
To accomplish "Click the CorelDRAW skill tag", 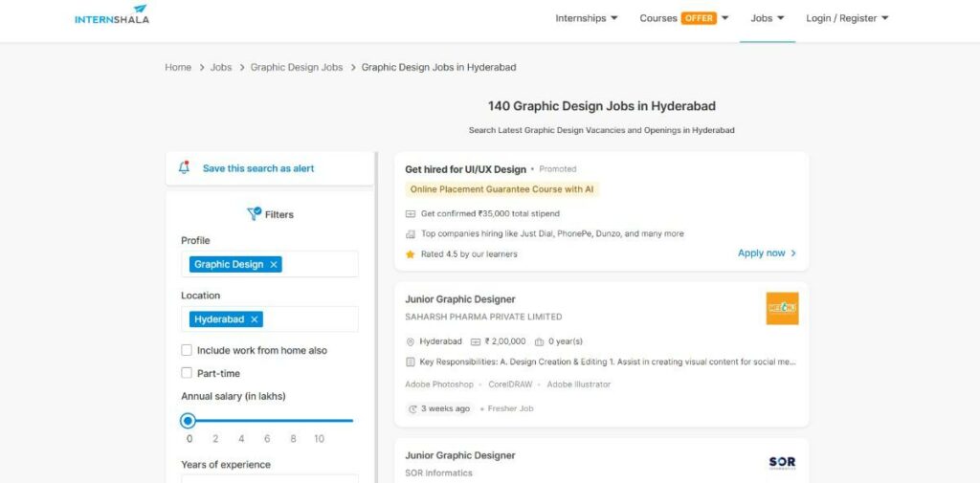I will (510, 384).
